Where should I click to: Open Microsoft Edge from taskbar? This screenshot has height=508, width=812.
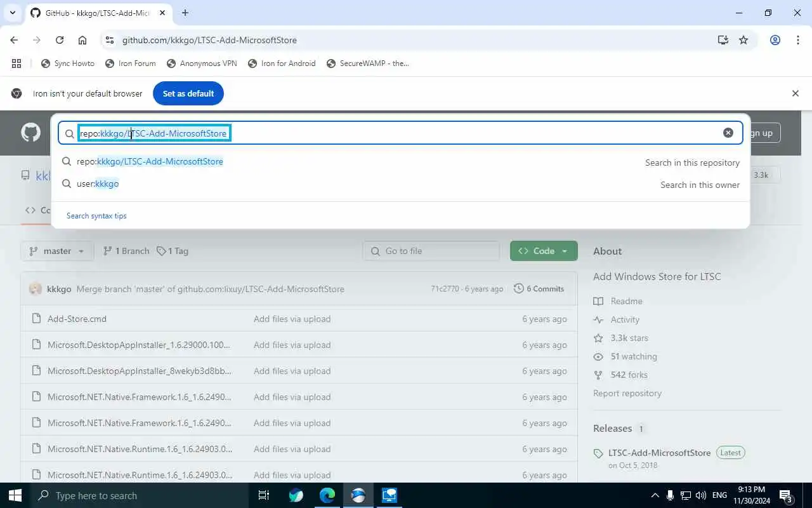(x=327, y=495)
